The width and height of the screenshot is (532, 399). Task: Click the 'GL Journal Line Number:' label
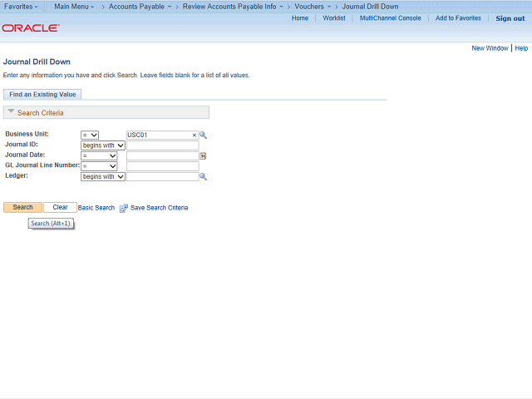(x=42, y=165)
